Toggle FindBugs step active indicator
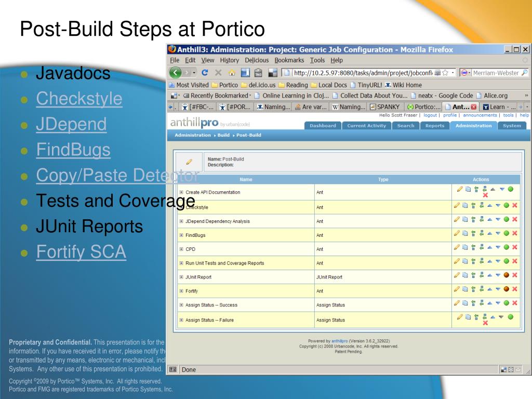The height and width of the screenshot is (399, 532). click(x=506, y=233)
